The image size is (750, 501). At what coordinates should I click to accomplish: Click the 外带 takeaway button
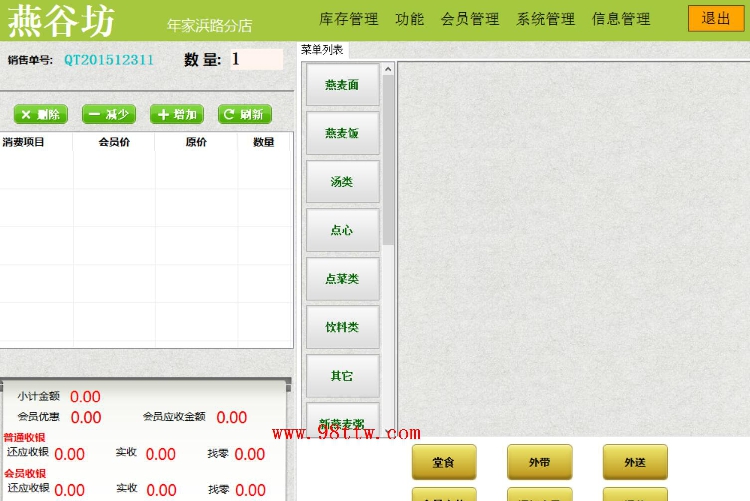click(x=540, y=462)
